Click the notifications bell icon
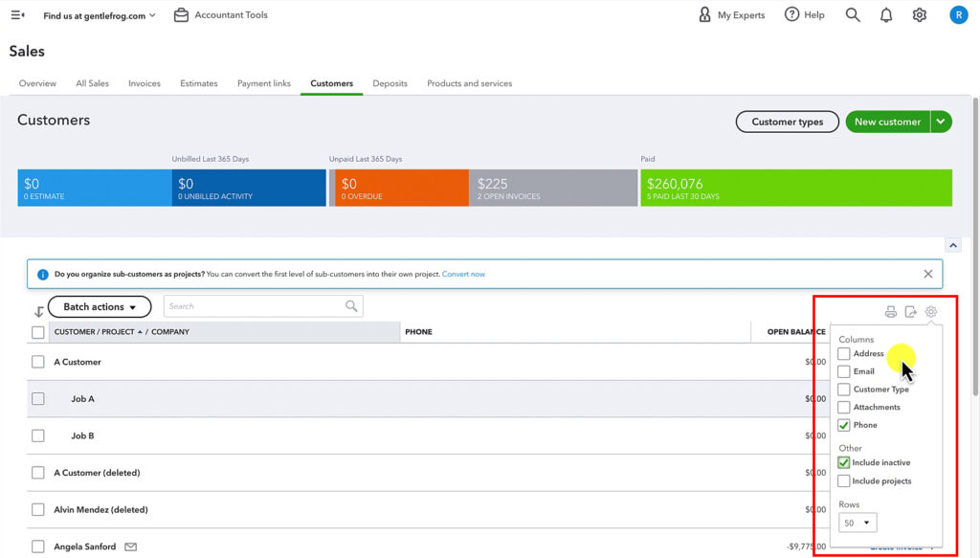The height and width of the screenshot is (558, 980). tap(885, 14)
